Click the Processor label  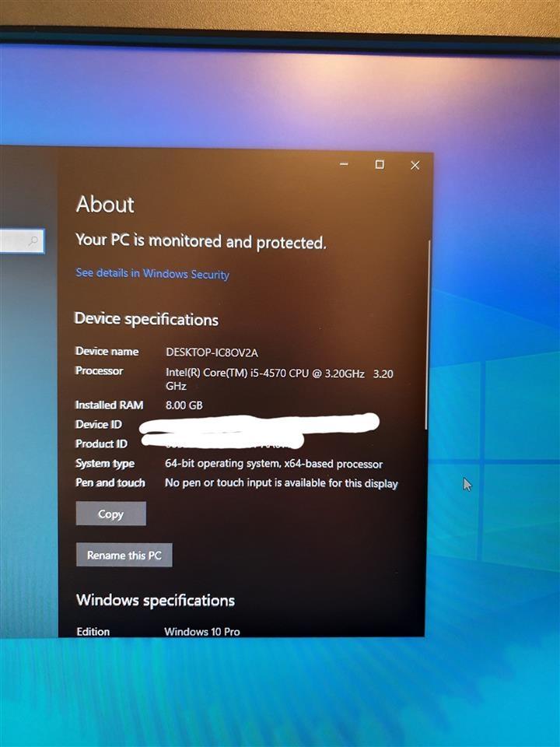99,370
